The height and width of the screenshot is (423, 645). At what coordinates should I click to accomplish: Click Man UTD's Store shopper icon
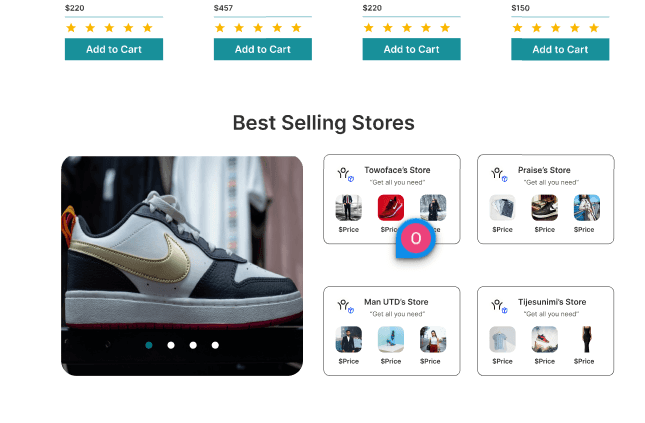click(x=345, y=307)
